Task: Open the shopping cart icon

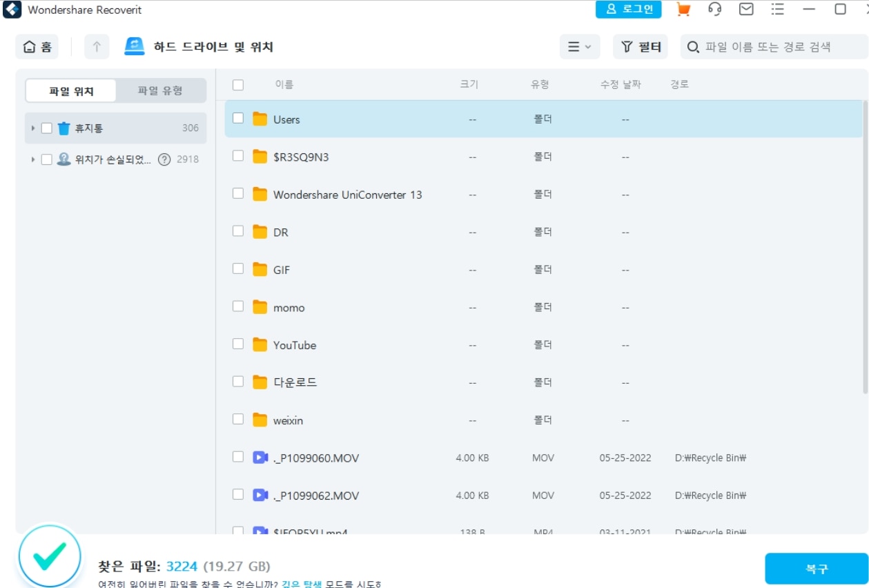Action: coord(683,10)
